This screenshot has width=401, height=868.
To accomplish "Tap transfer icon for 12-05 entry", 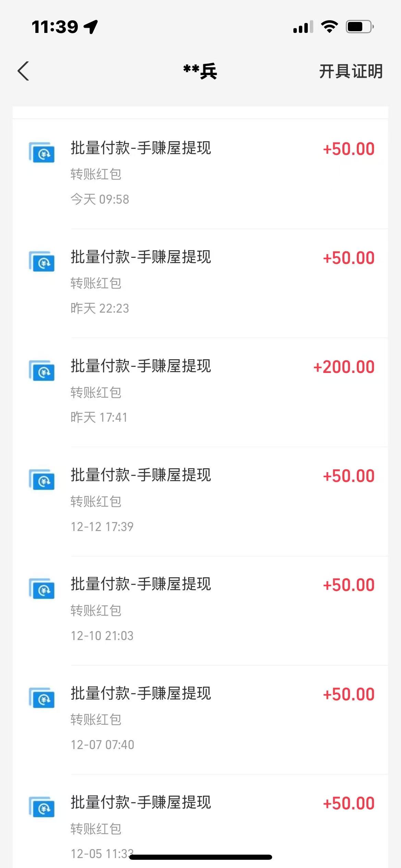I will [42, 807].
